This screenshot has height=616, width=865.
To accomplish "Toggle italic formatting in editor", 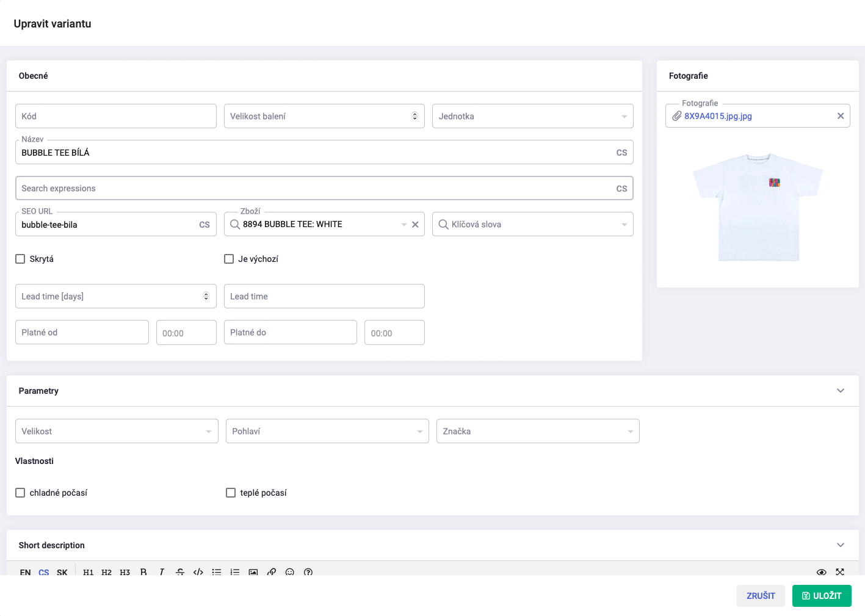I will point(162,572).
